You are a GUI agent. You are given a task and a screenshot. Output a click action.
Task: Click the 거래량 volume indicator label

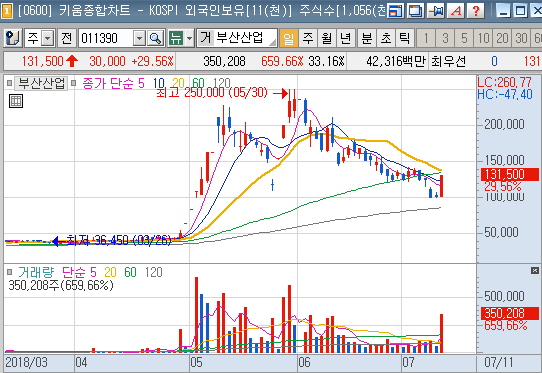point(36,272)
